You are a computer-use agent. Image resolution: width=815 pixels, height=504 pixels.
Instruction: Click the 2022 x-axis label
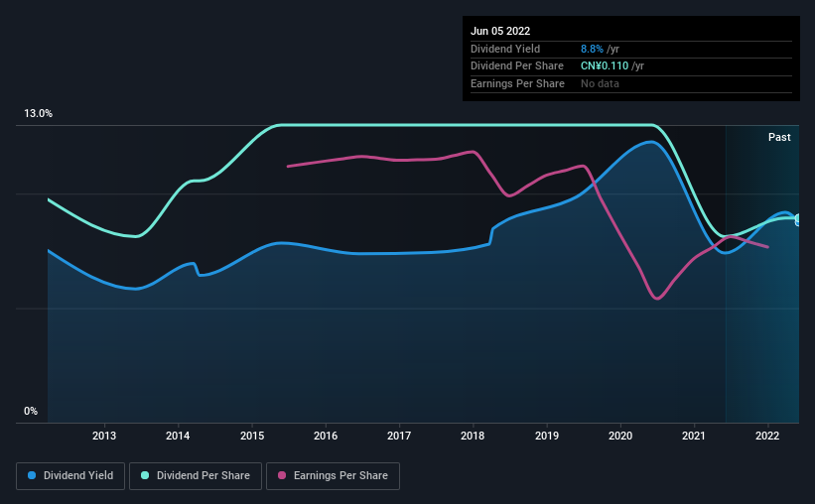tap(767, 436)
